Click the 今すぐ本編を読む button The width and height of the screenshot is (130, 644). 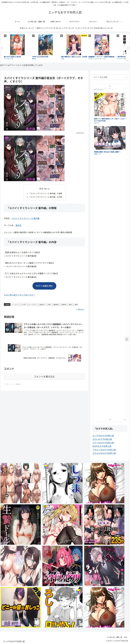coord(44,286)
